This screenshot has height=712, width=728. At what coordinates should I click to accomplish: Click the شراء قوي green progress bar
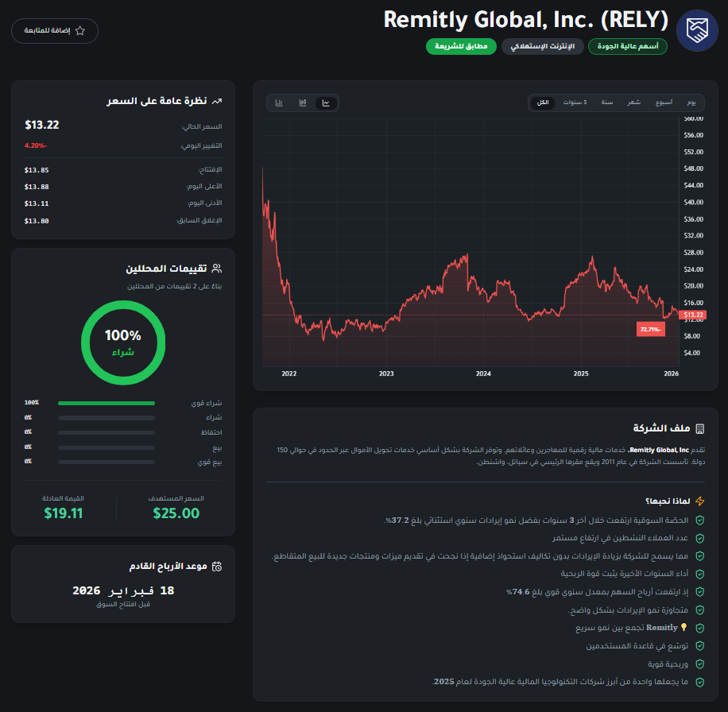(106, 404)
